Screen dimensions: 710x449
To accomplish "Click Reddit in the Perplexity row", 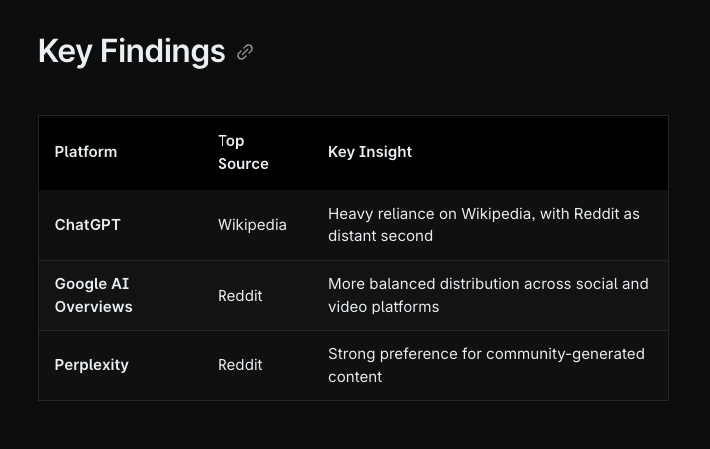I will 240,365.
